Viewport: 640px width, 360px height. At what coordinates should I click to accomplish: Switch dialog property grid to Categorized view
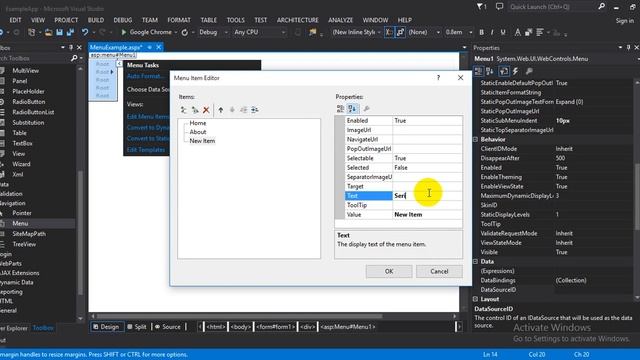click(x=340, y=109)
